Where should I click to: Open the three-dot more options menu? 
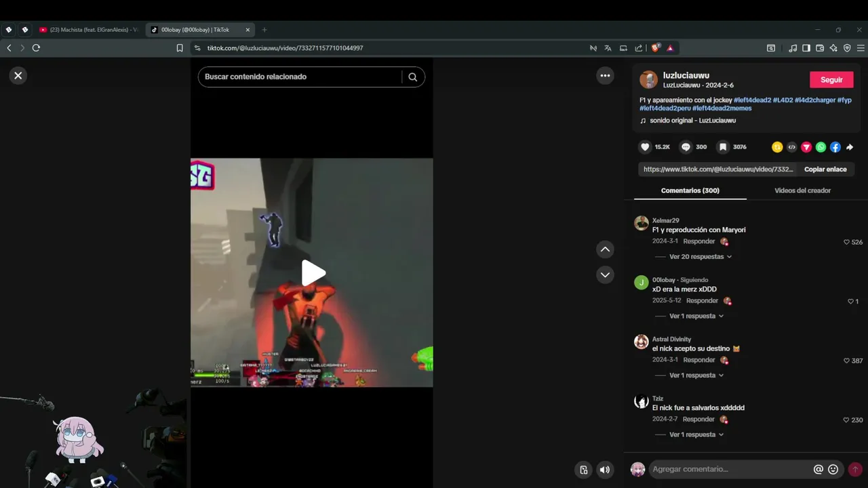point(605,76)
